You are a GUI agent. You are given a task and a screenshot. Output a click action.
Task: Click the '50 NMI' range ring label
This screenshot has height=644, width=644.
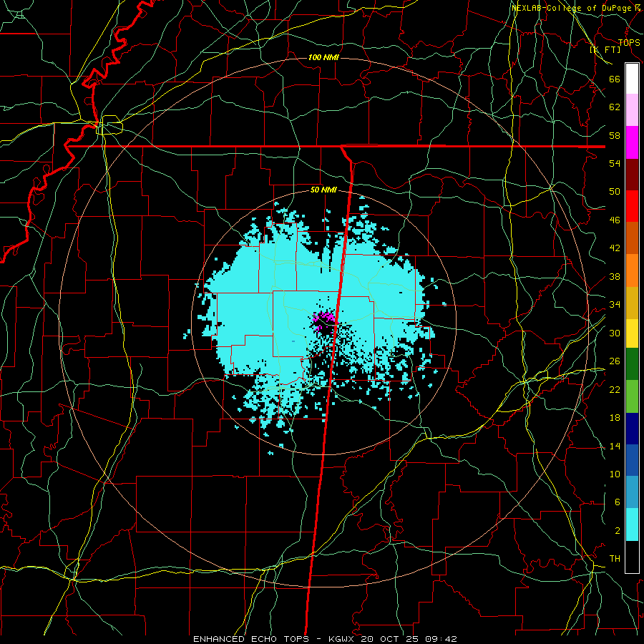pyautogui.click(x=323, y=190)
